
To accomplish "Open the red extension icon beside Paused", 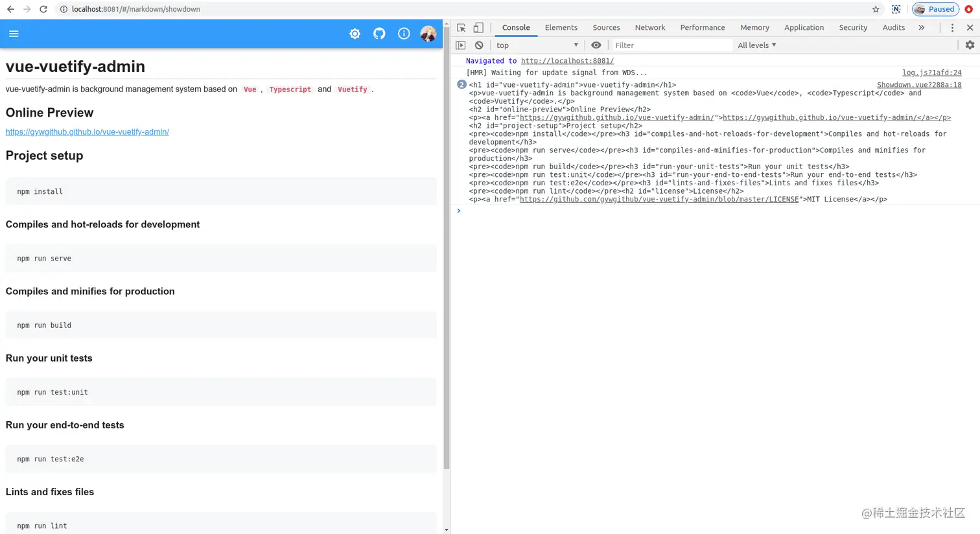I will pyautogui.click(x=969, y=9).
